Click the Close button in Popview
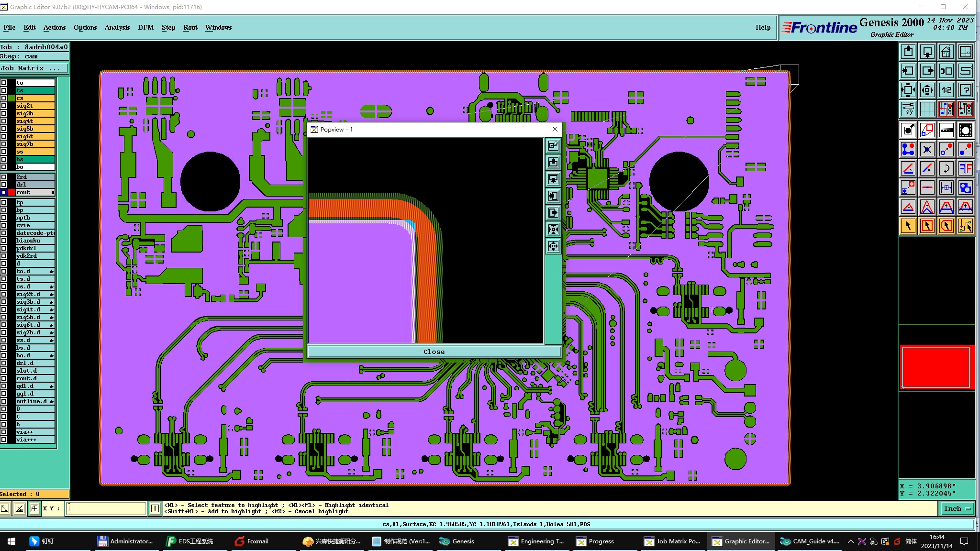Screen dimensions: 980x551 pos(434,352)
